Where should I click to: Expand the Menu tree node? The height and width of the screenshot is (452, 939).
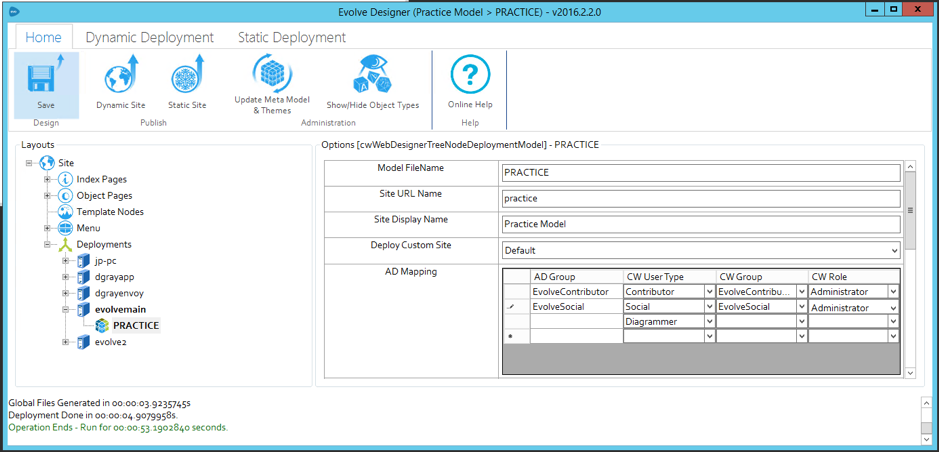pyautogui.click(x=47, y=228)
